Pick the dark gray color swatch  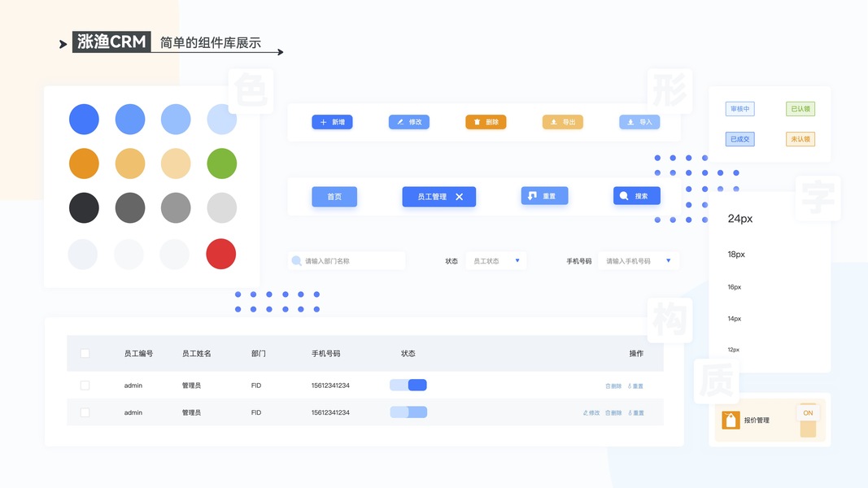click(x=130, y=208)
